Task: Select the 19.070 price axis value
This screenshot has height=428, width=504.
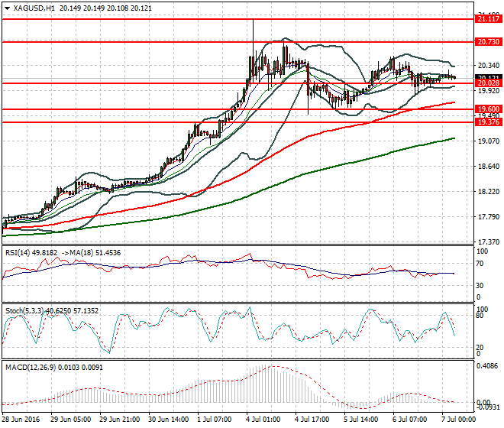Action: point(489,141)
